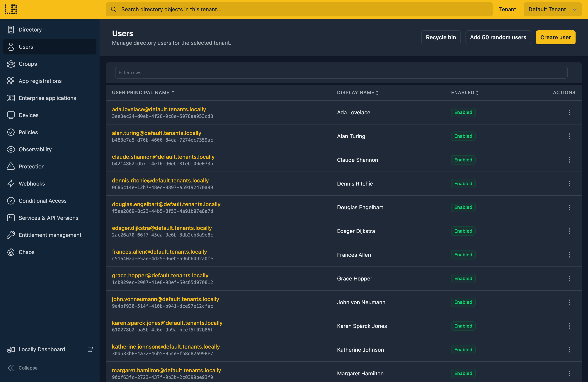The height and width of the screenshot is (382, 588).
Task: Click the Groups people icon
Action: (x=11, y=64)
